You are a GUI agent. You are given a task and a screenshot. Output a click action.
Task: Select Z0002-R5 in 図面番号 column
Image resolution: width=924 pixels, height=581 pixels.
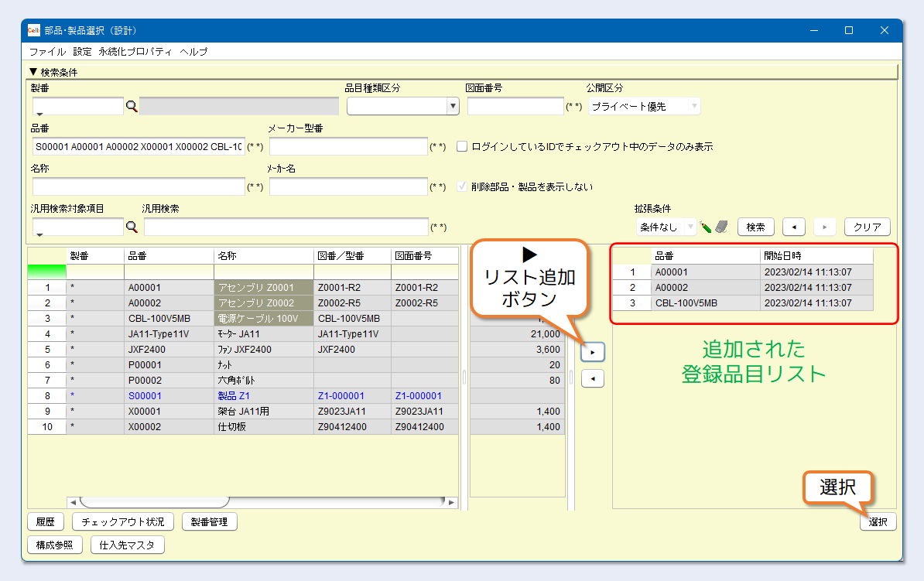tap(425, 302)
